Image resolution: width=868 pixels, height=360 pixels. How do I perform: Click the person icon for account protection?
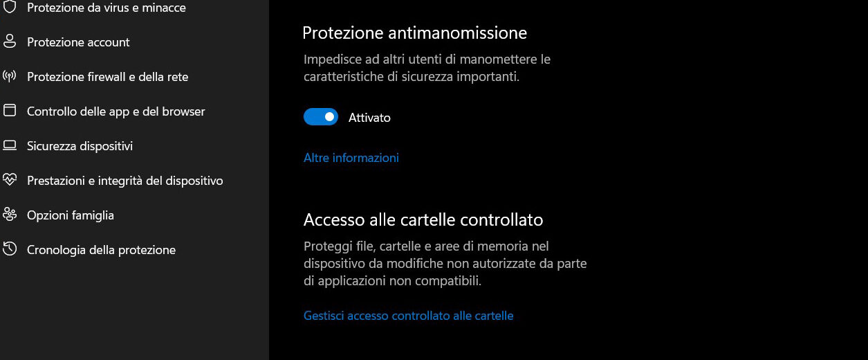pyautogui.click(x=10, y=42)
